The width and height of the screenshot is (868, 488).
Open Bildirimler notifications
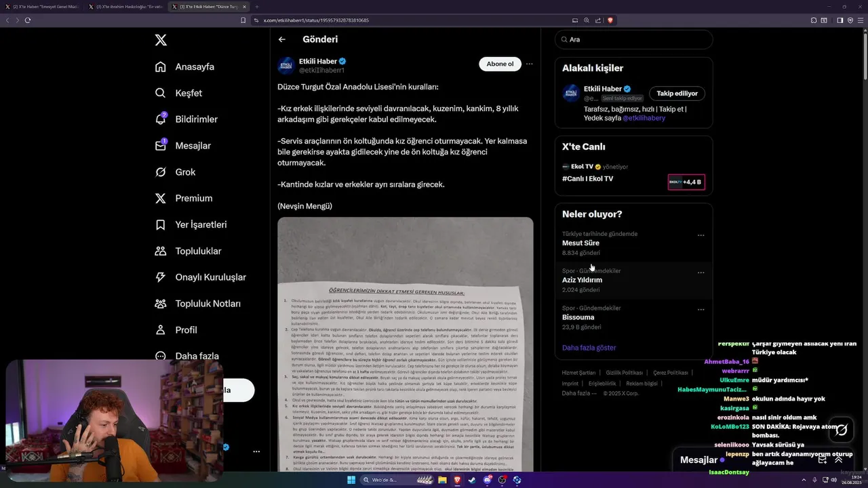186,119
